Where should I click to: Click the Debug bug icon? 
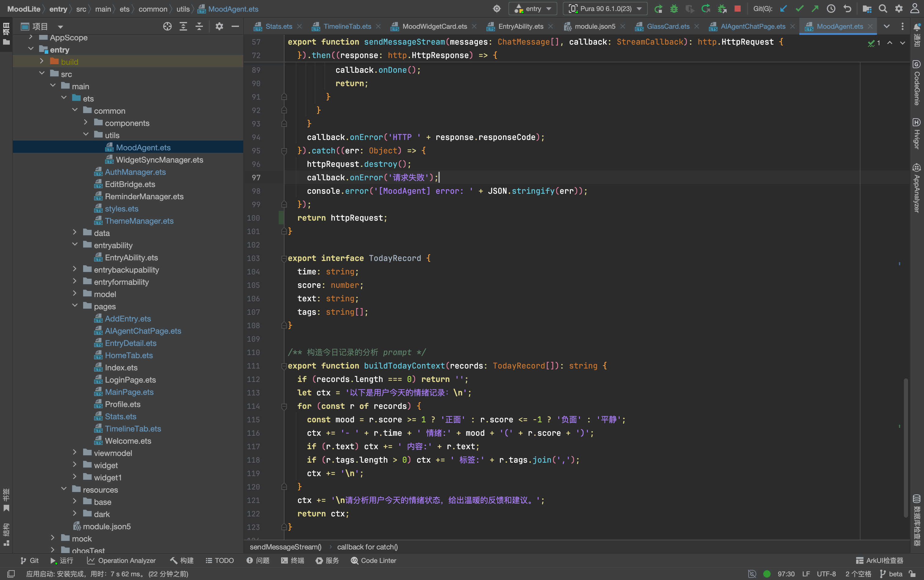click(674, 9)
